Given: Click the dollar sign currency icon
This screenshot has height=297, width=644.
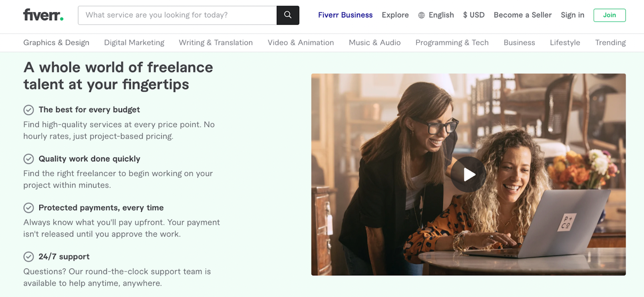Looking at the screenshot, I should (465, 15).
